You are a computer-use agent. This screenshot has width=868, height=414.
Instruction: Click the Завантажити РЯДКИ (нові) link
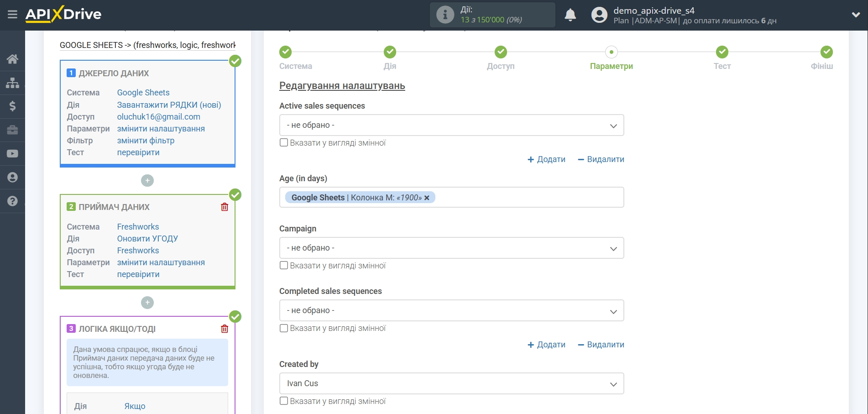click(x=169, y=105)
